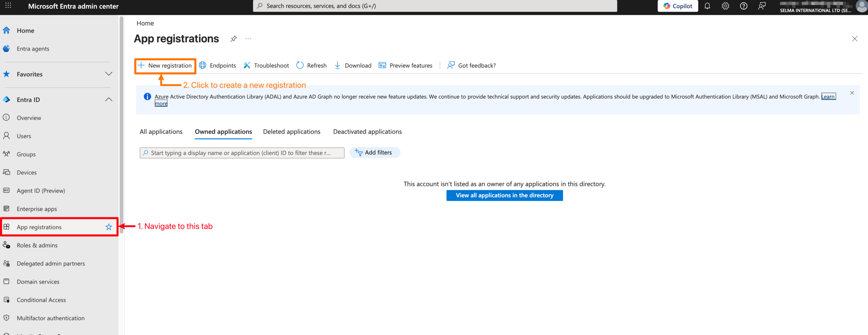Open the more options ellipsis beside title
This screenshot has height=335, width=868.
[x=248, y=39]
